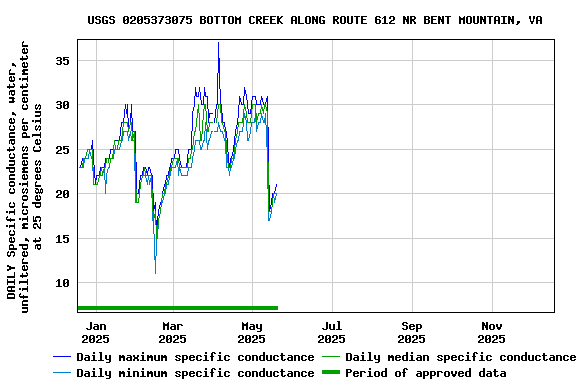Screen dimensions: 576x384
Task: Click the Mar 2025 x-axis label
Action: tap(172, 333)
